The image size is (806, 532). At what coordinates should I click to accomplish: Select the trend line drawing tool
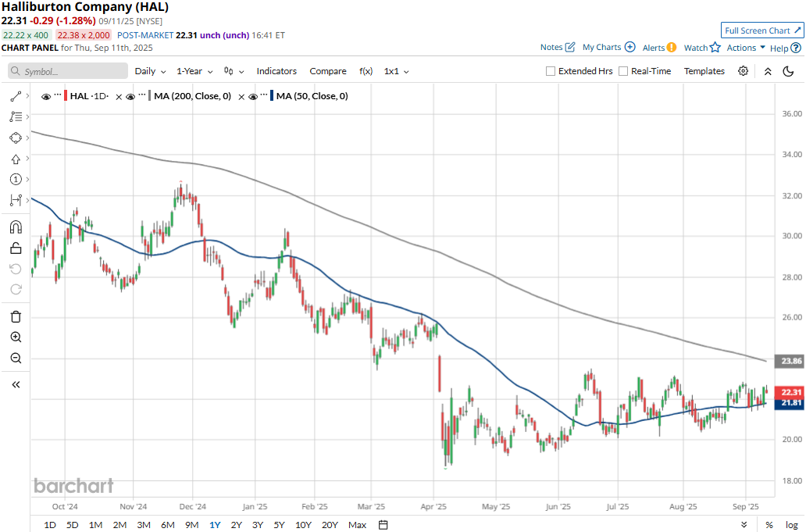click(16, 96)
